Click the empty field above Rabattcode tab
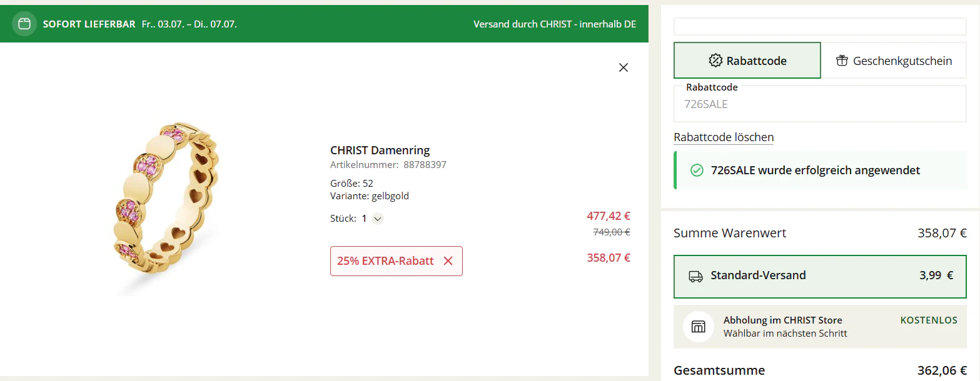980x381 pixels. (x=820, y=26)
